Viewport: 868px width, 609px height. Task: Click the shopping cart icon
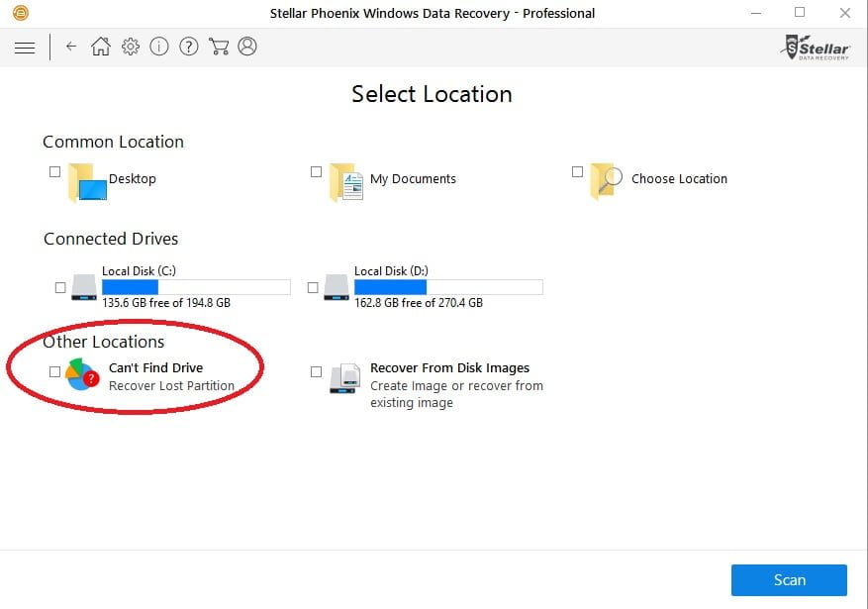(x=219, y=47)
